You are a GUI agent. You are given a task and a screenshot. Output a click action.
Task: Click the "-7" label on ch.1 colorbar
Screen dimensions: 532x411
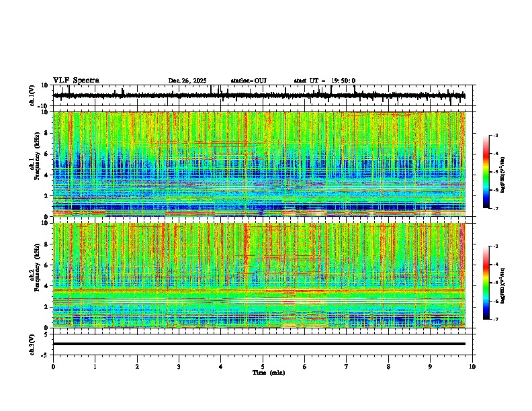tap(495, 208)
